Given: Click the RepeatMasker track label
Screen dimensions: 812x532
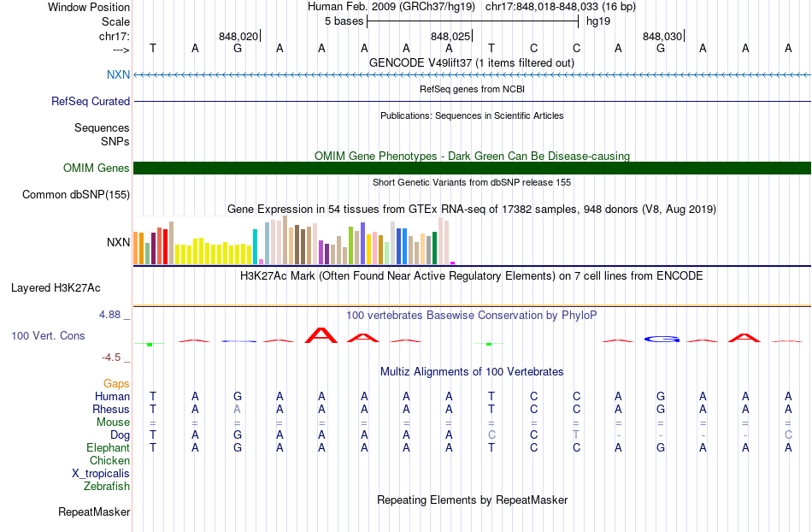Looking at the screenshot, I should click(x=94, y=511).
